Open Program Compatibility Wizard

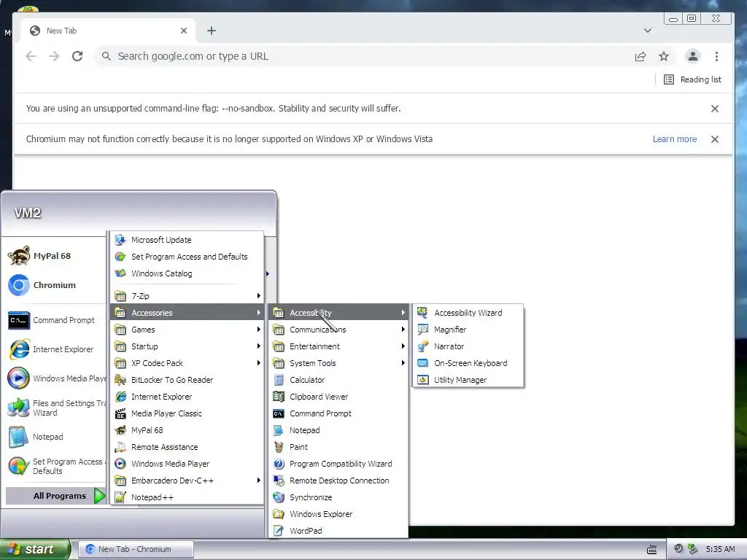pyautogui.click(x=338, y=463)
